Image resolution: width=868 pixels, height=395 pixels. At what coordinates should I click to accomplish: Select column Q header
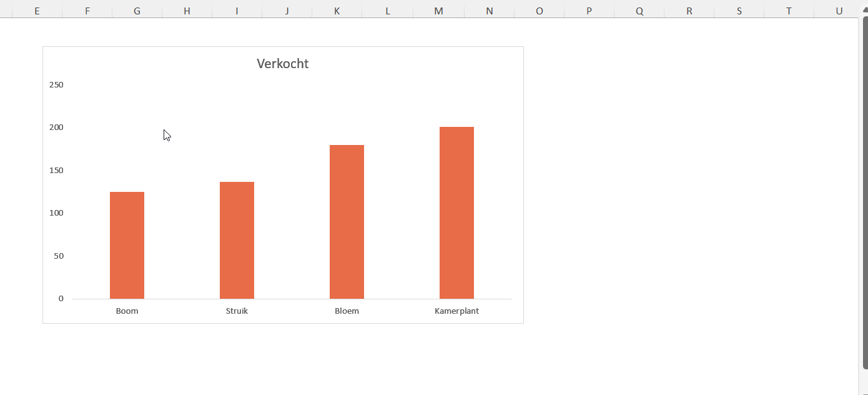tap(639, 11)
